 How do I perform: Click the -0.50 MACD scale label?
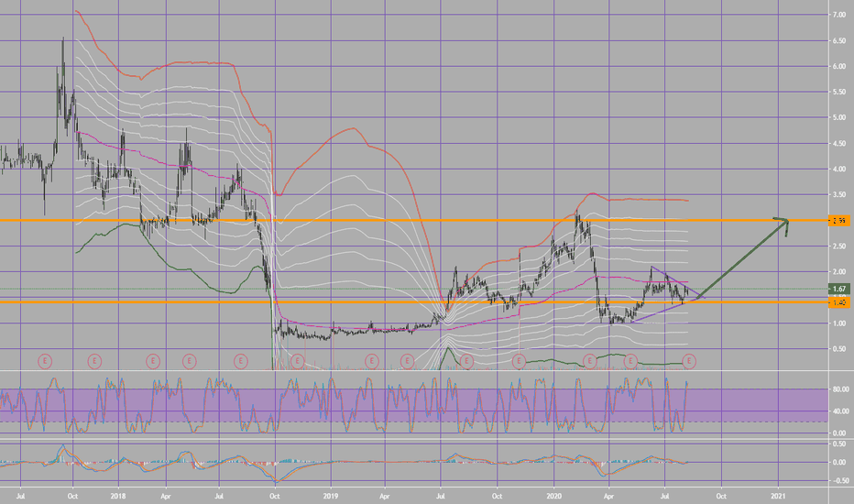839,480
